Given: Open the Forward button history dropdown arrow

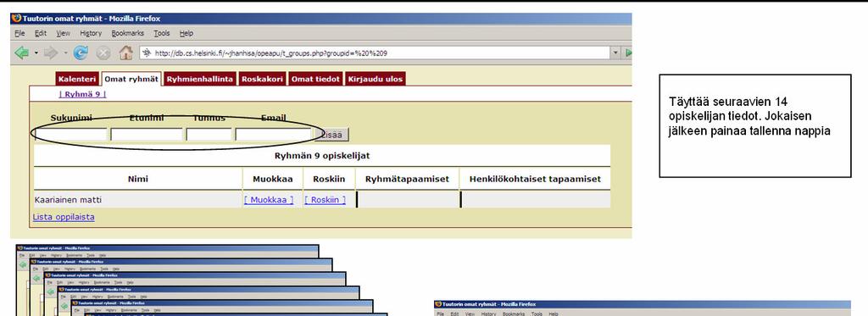Looking at the screenshot, I should (x=66, y=53).
